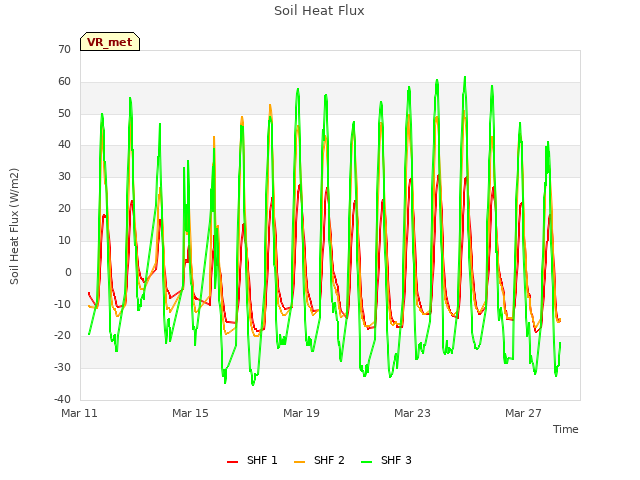This screenshot has width=640, height=480.
Task: Toggle the SHF 2 legend entry
Action: 319,460
